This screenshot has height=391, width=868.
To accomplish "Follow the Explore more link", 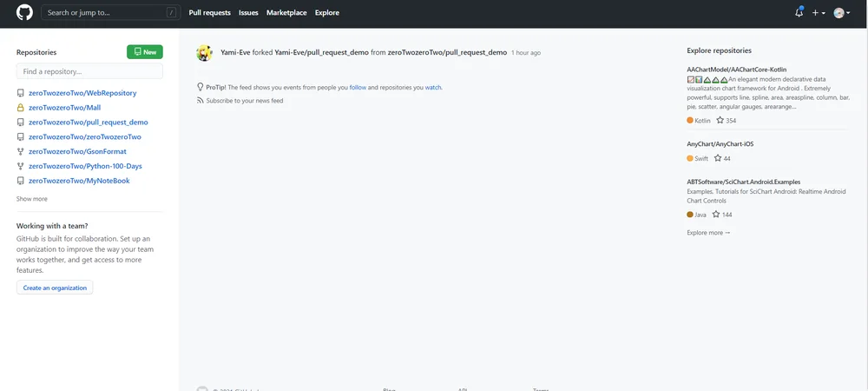I will [x=708, y=233].
